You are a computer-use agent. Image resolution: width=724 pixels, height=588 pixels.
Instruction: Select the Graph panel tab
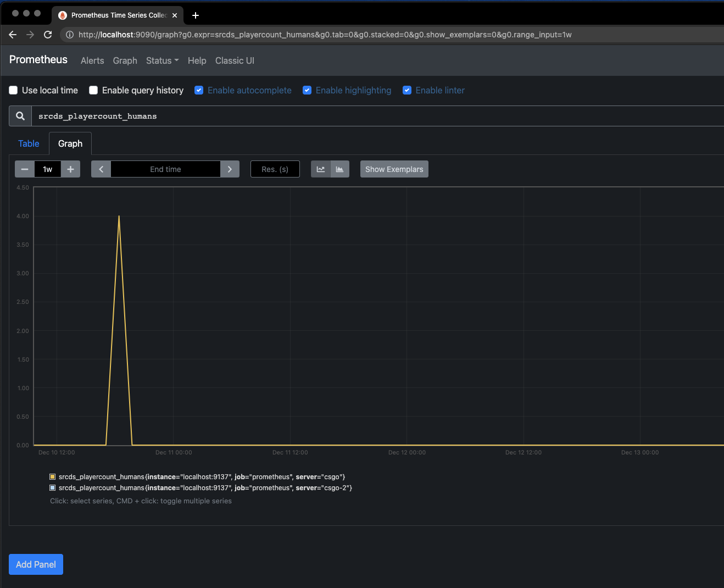pos(70,143)
